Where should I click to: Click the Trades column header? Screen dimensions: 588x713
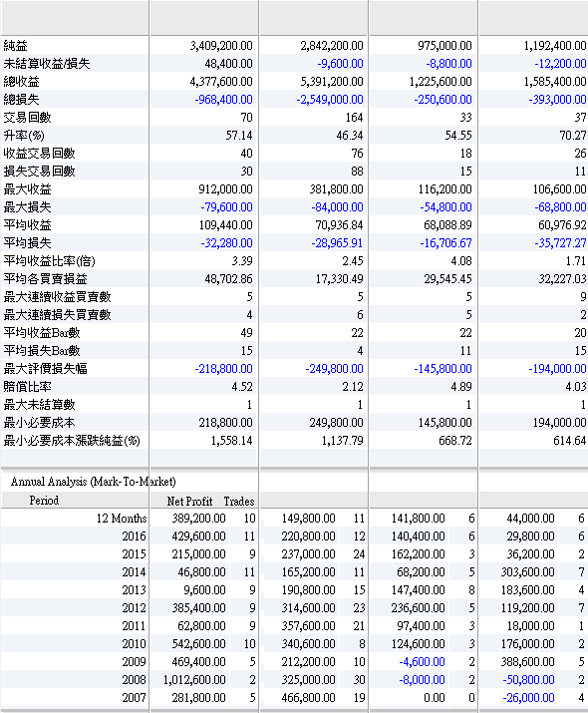tap(238, 502)
